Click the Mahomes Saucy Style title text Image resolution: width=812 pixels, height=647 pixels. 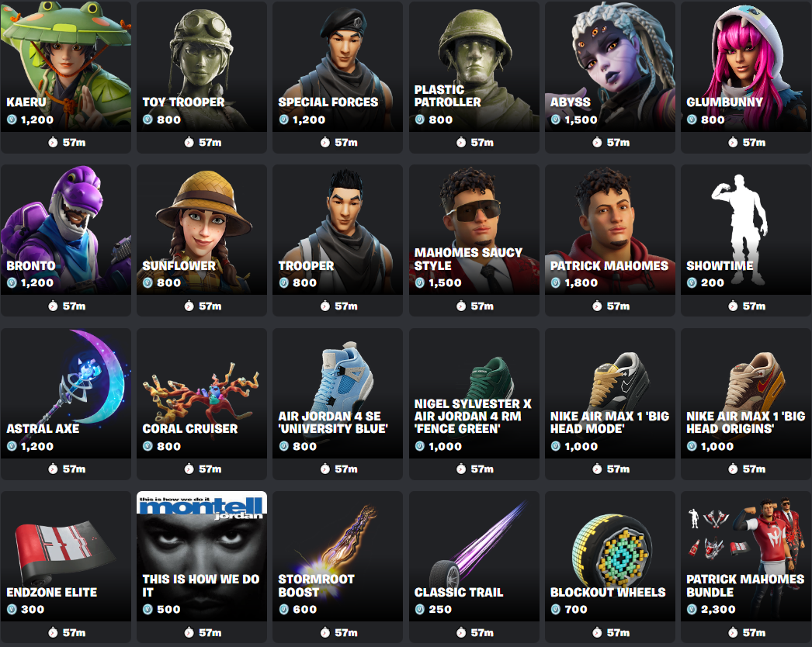point(468,259)
